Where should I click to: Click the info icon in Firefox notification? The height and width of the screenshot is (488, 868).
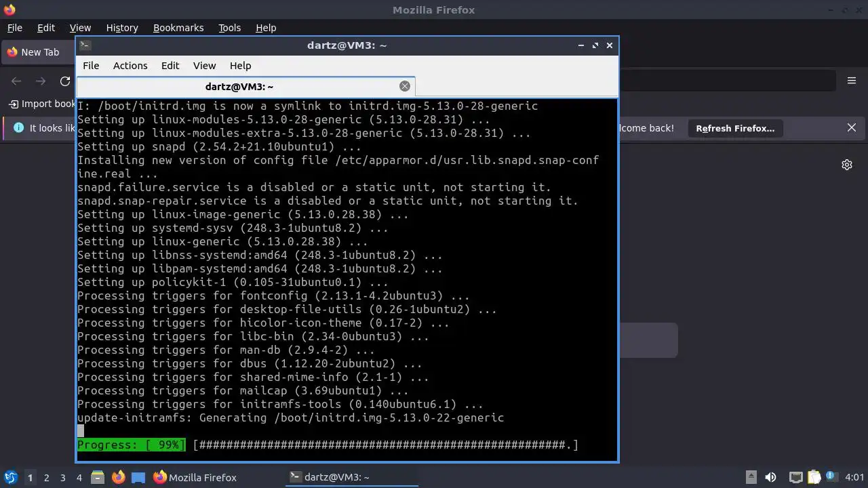(18, 127)
